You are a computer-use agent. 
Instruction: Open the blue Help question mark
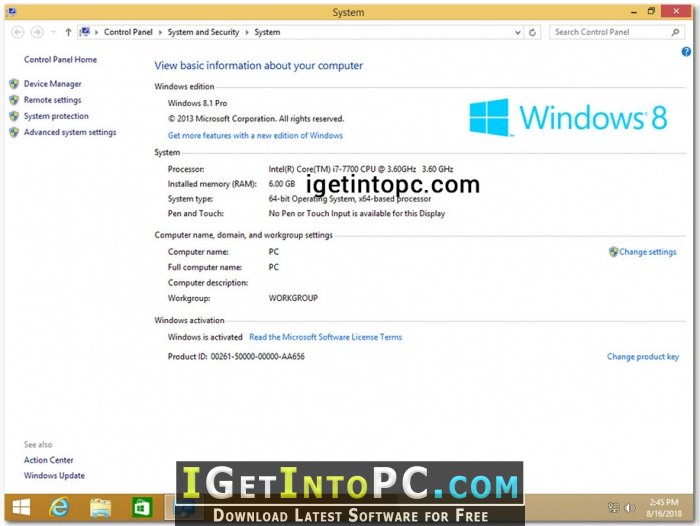686,52
